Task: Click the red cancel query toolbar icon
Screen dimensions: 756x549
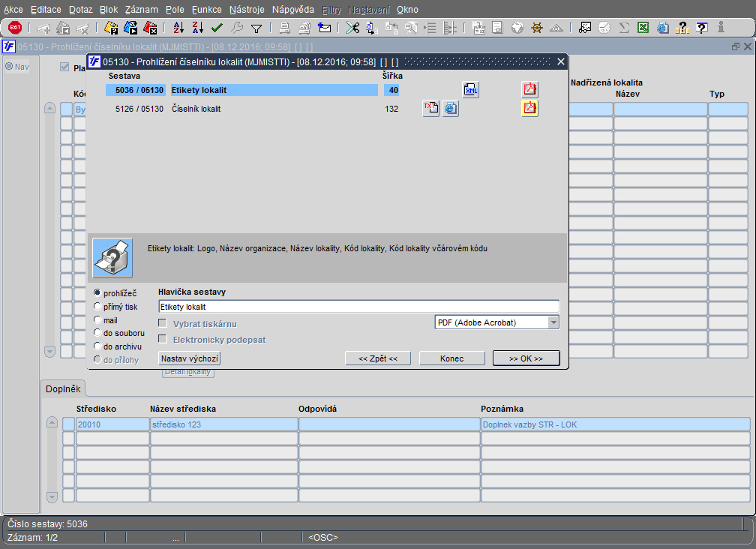Action: [x=151, y=28]
